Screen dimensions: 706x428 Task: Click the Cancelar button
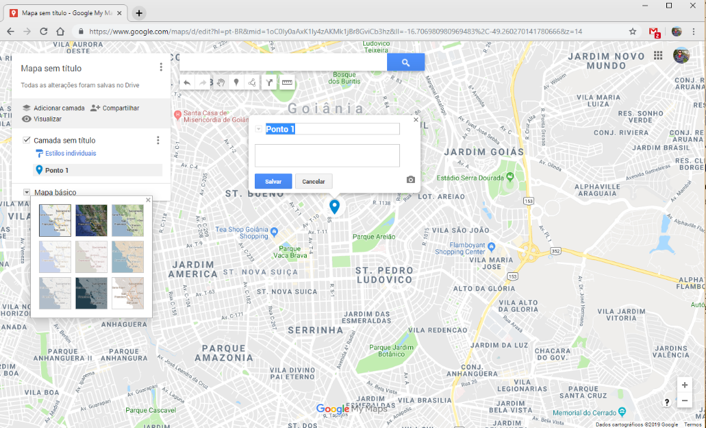tap(314, 181)
